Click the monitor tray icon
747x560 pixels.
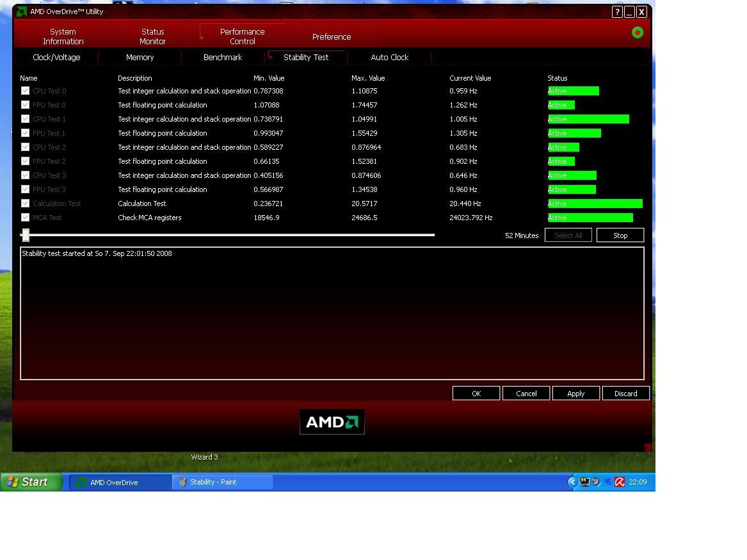(584, 482)
